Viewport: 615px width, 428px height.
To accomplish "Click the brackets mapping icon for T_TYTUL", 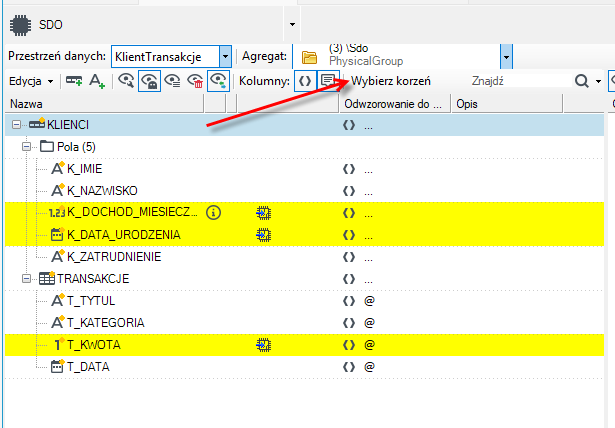I will [x=349, y=301].
